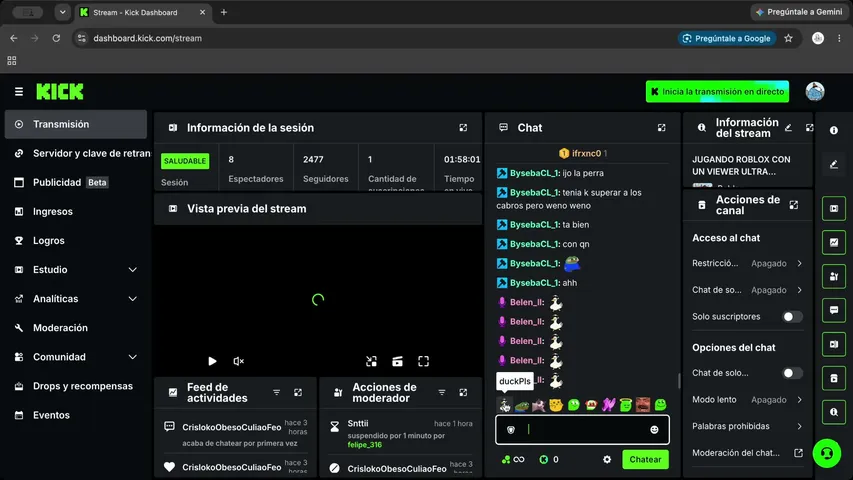The image size is (853, 480).
Task: Enter fullscreen on stream preview
Action: pyautogui.click(x=423, y=361)
